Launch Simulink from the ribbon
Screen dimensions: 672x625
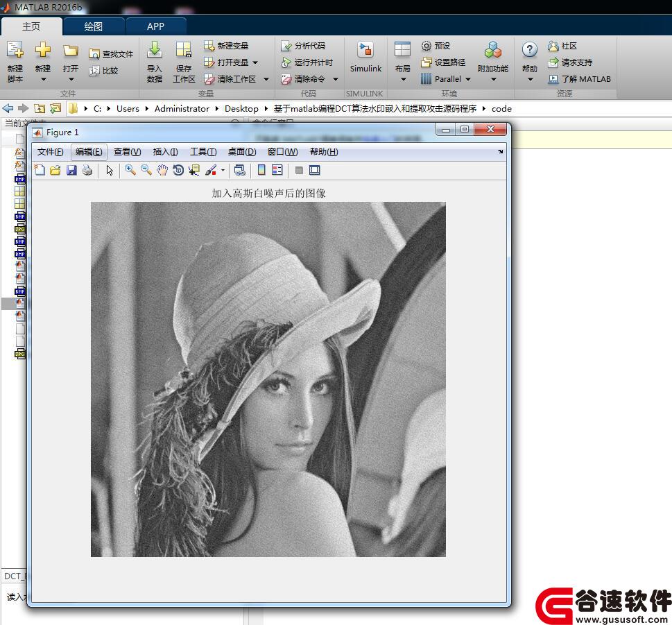pos(365,58)
